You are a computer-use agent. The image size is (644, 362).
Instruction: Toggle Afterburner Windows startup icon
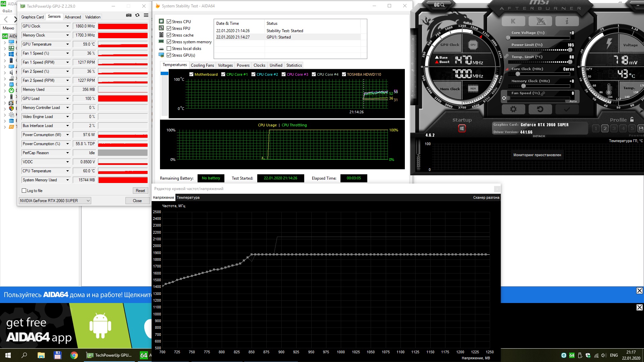(x=462, y=128)
